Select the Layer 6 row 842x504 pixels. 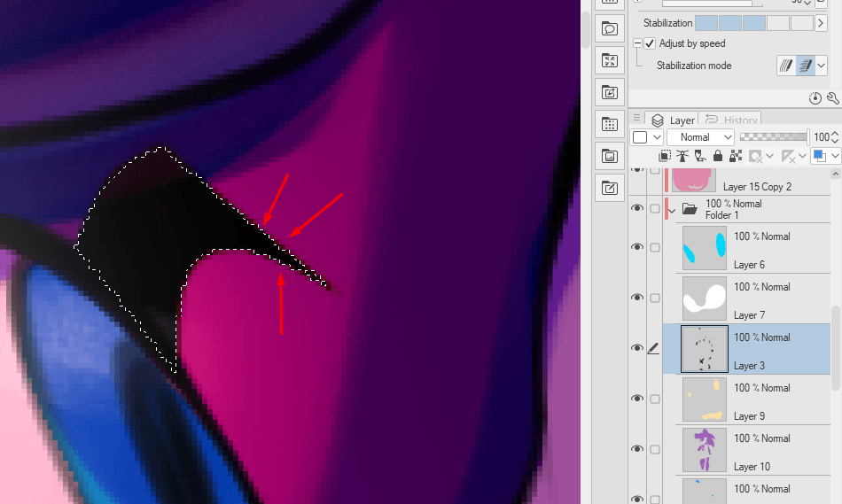coord(747,248)
